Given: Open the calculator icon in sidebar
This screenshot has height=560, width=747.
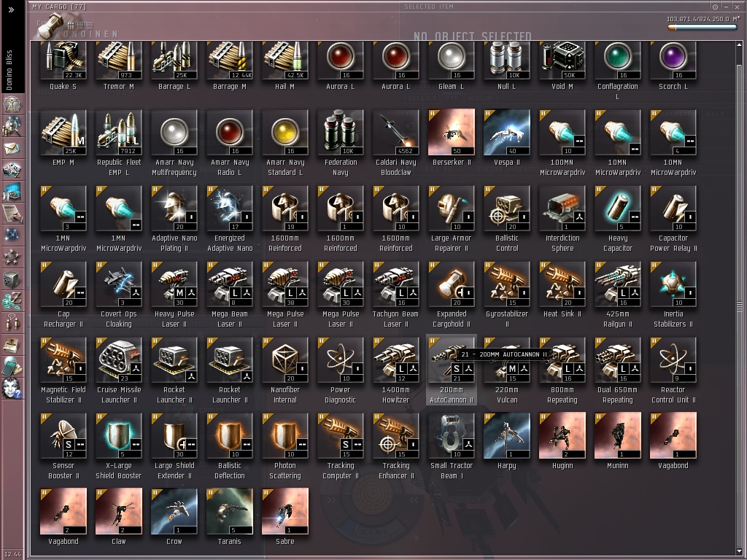Looking at the screenshot, I should point(12,367).
